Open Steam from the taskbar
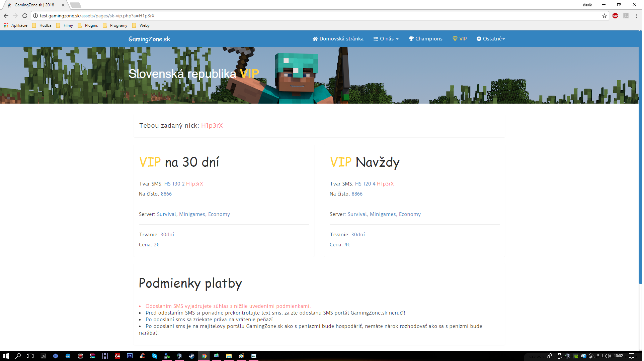Image resolution: width=644 pixels, height=361 pixels. (x=191, y=356)
